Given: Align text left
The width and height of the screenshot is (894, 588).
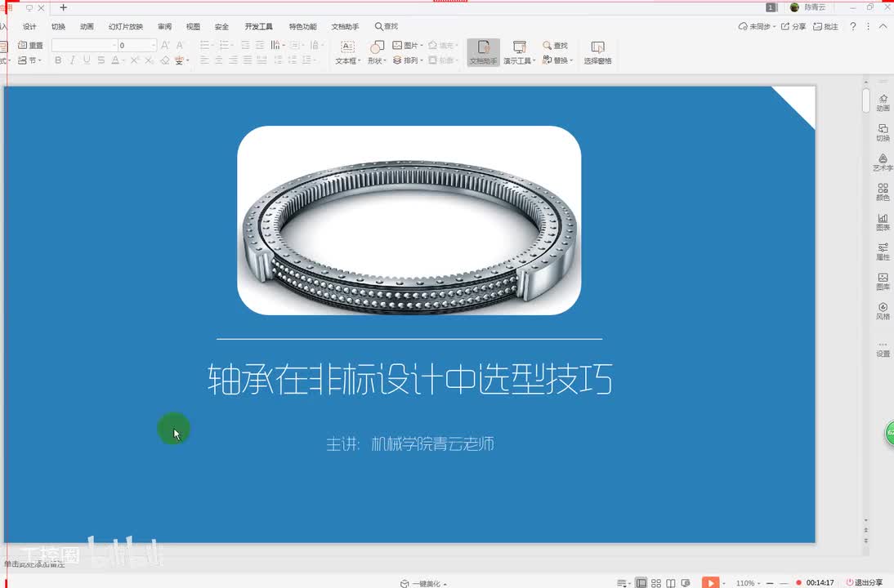Looking at the screenshot, I should [204, 60].
